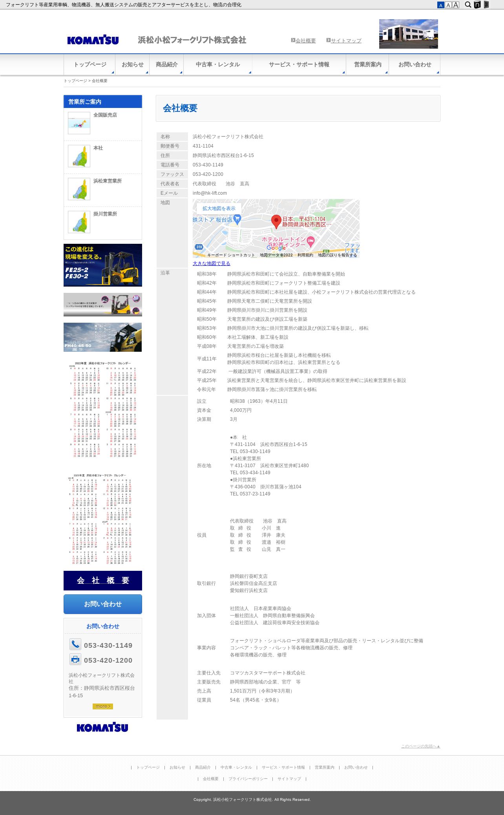Open お知らせ navigation tab
Screen dimensions: 504x815
click(133, 64)
